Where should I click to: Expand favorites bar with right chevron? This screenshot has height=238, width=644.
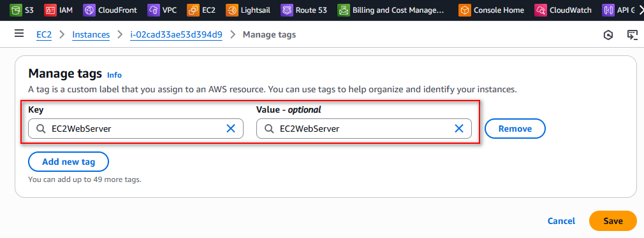click(x=640, y=10)
